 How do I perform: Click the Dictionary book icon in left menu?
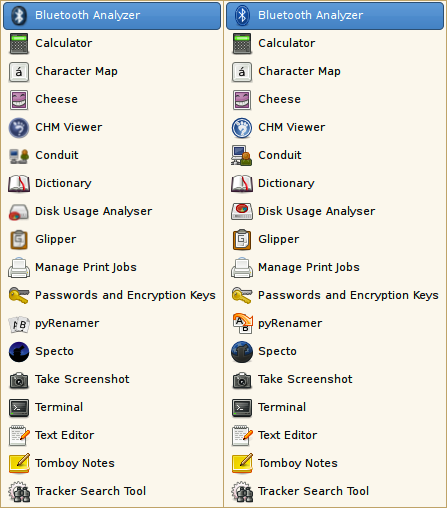point(19,184)
